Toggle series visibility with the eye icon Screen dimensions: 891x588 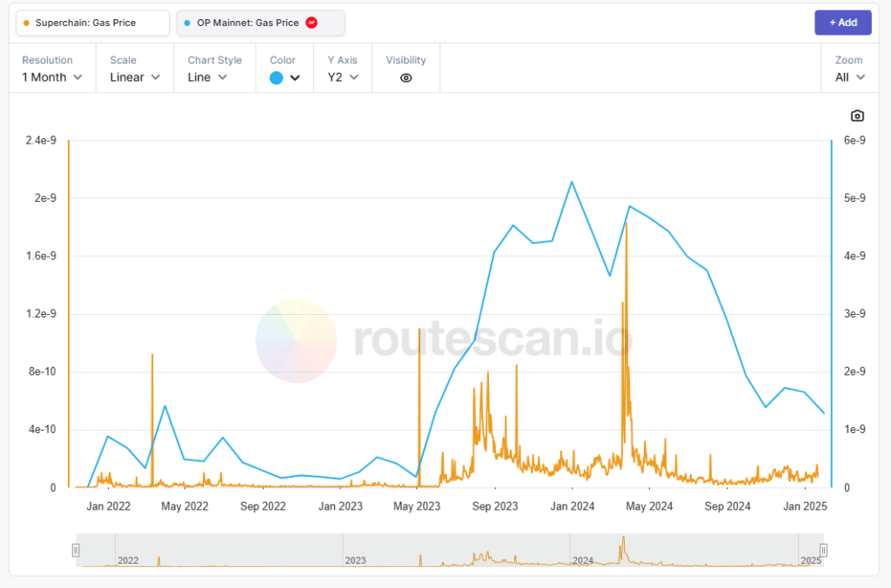(405, 77)
